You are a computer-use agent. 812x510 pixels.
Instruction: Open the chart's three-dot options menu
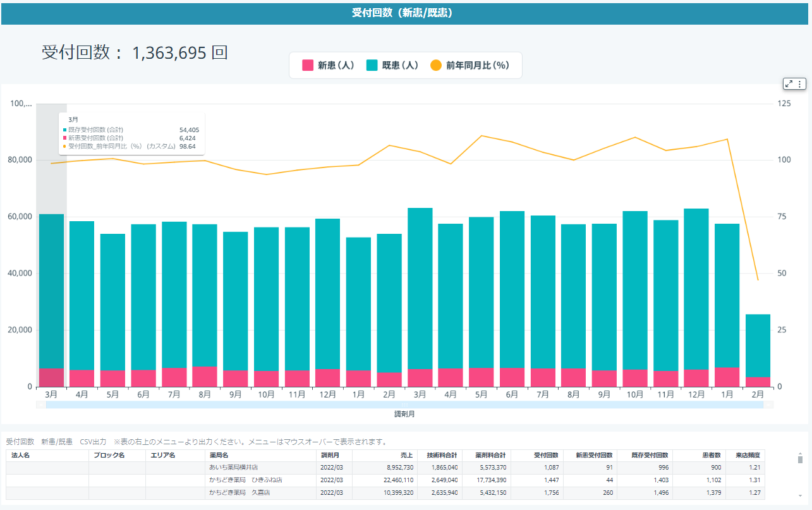click(x=799, y=84)
